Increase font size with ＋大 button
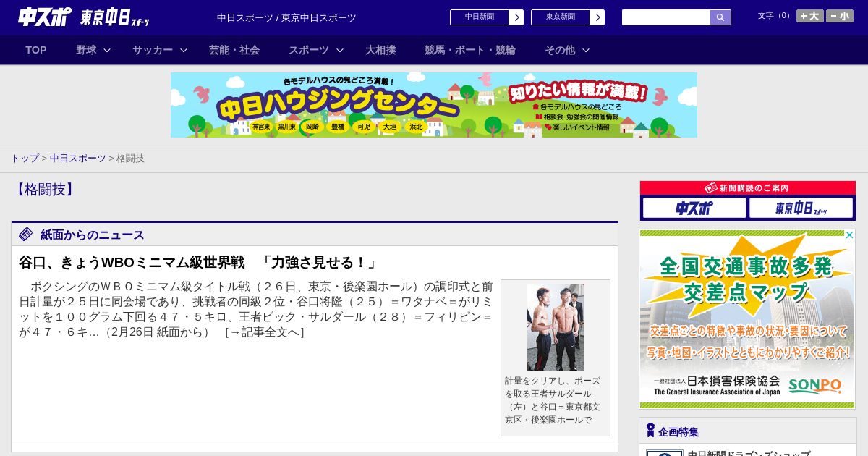 (x=809, y=16)
